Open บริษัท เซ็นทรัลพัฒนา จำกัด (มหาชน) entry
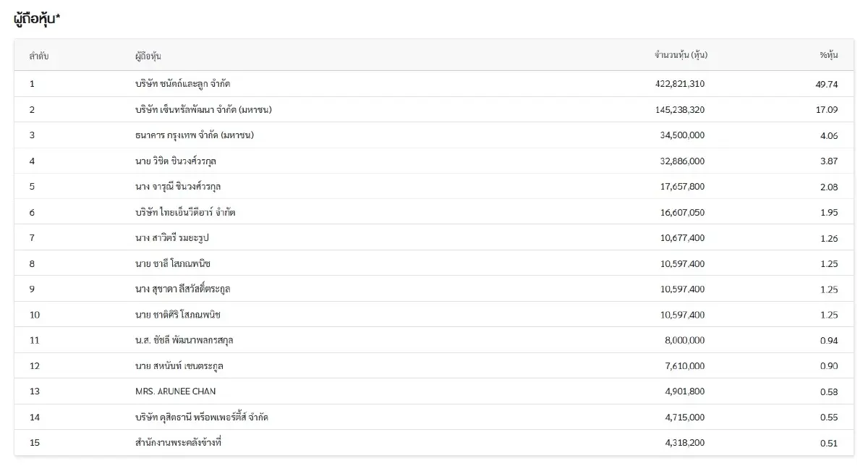The image size is (868, 466). [203, 110]
